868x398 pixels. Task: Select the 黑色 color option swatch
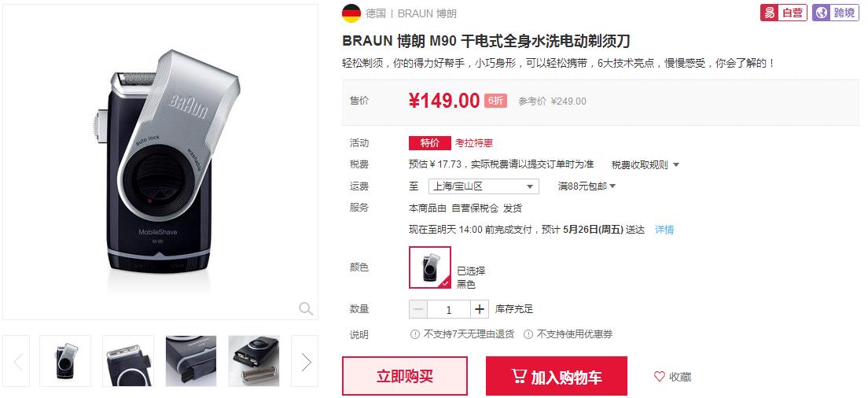[x=430, y=267]
